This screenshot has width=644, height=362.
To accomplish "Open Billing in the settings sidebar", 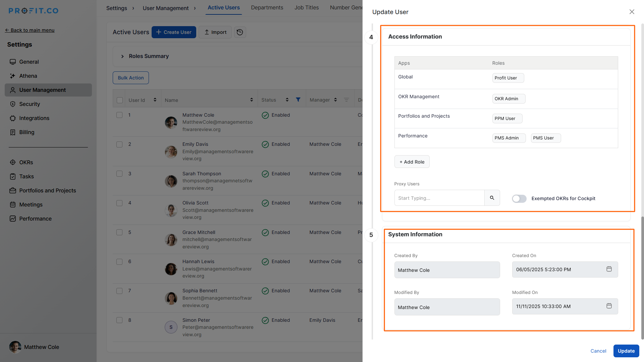I will [x=27, y=132].
